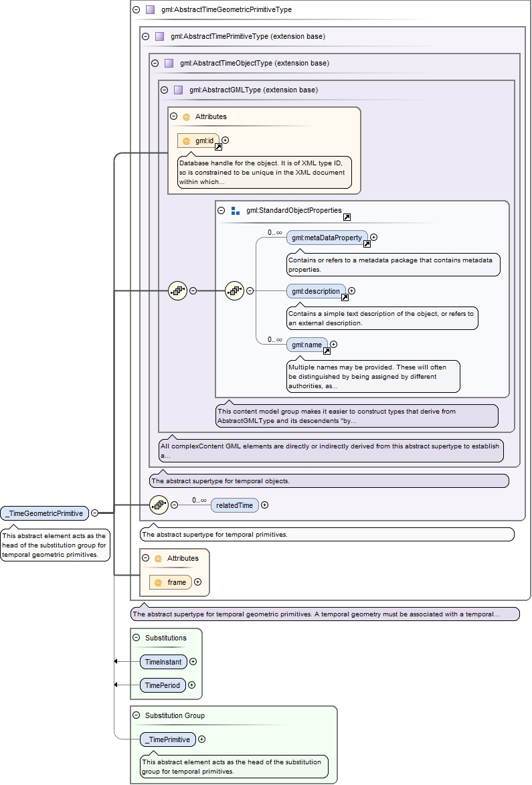Follow reference arrow on gml:name
This screenshot has width=532, height=785.
[x=327, y=351]
